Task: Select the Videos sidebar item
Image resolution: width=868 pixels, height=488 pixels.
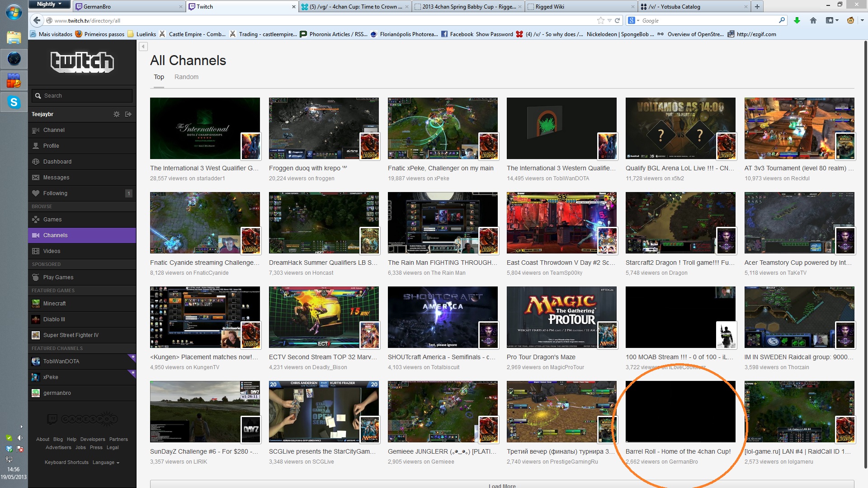Action: coord(82,251)
